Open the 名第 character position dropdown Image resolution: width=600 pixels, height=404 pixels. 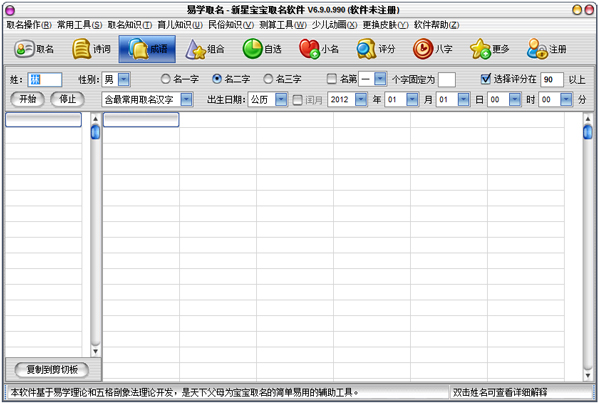click(380, 79)
